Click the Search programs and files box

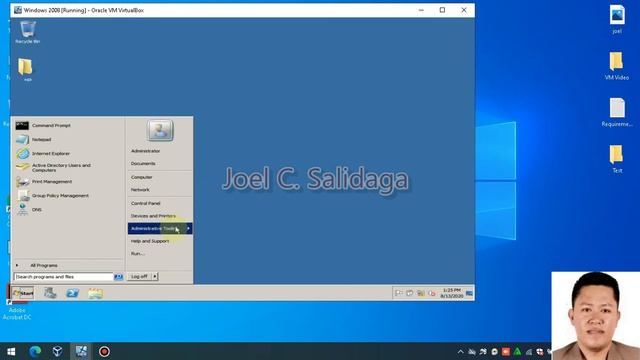[64, 277]
